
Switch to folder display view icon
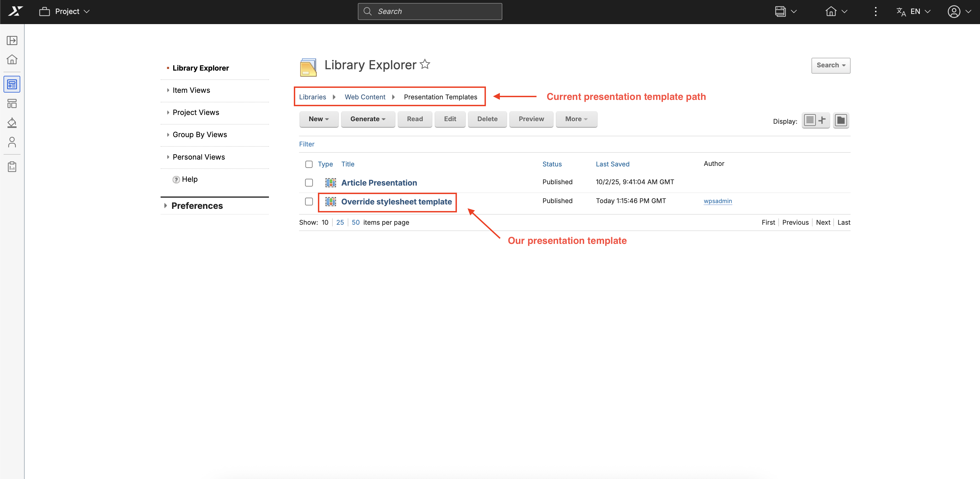coord(841,121)
